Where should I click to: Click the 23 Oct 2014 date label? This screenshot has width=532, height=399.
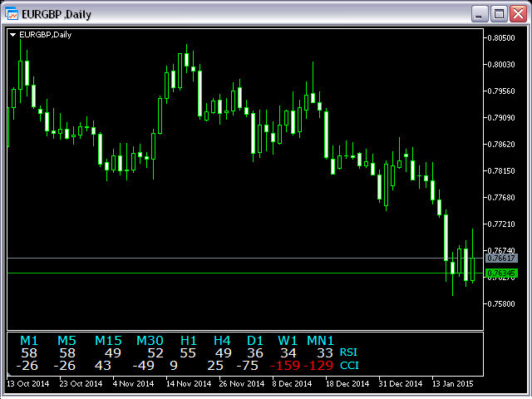pyautogui.click(x=81, y=384)
